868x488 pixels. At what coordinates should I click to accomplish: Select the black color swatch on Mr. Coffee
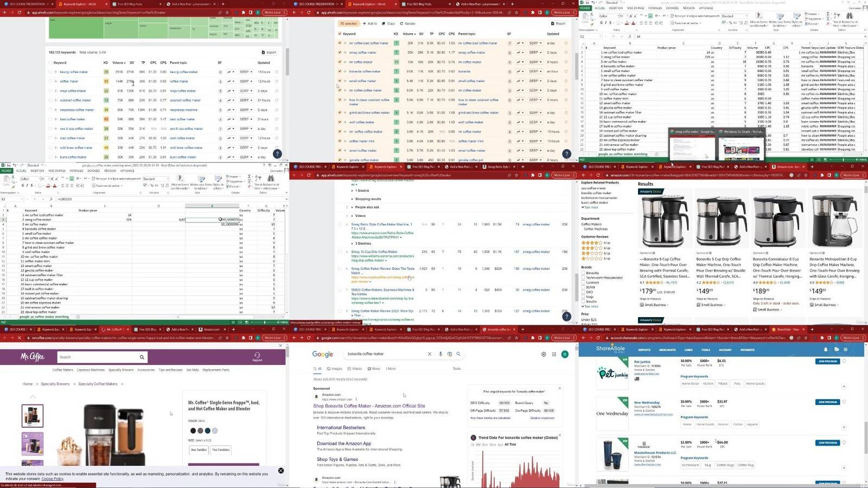pyautogui.click(x=193, y=430)
